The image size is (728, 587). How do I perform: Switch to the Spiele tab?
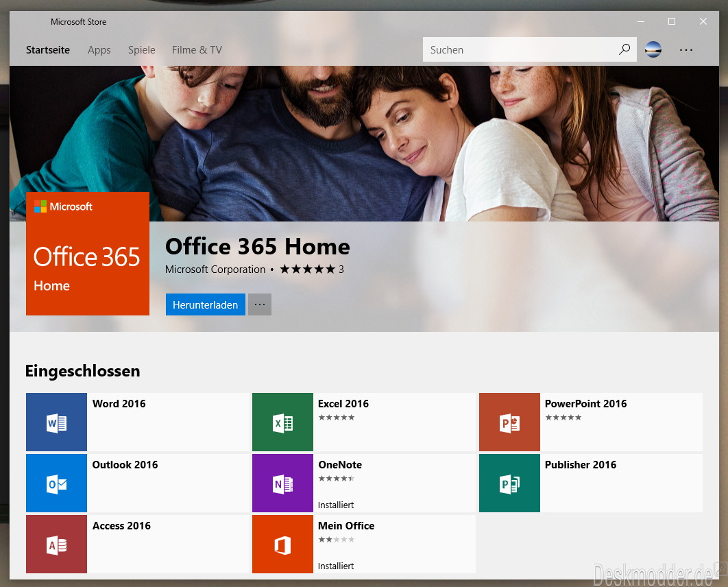click(x=142, y=49)
